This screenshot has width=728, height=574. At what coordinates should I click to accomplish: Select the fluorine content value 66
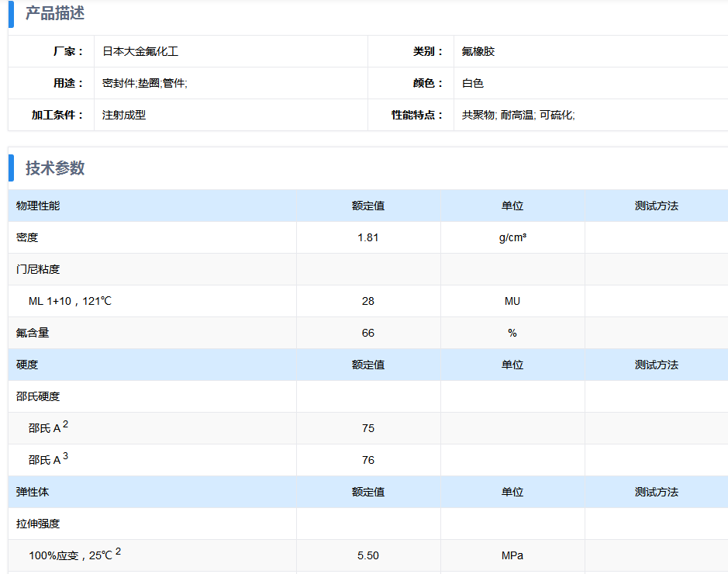(368, 333)
